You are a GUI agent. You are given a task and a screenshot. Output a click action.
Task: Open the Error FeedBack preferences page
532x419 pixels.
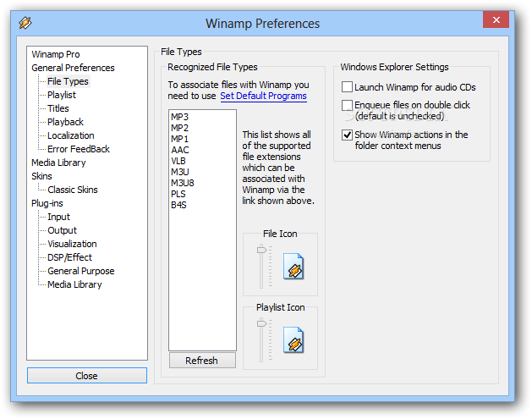point(79,149)
